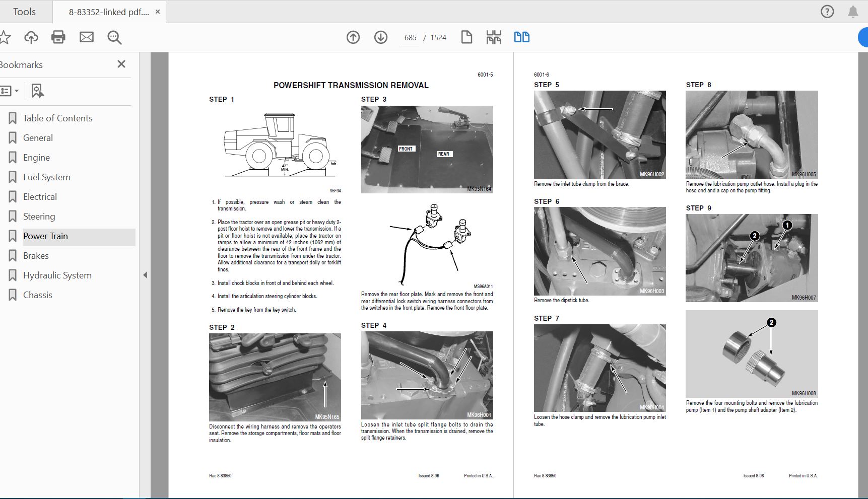Find the current bookmark icon
Viewport: 868px width, 499px height.
click(x=37, y=91)
